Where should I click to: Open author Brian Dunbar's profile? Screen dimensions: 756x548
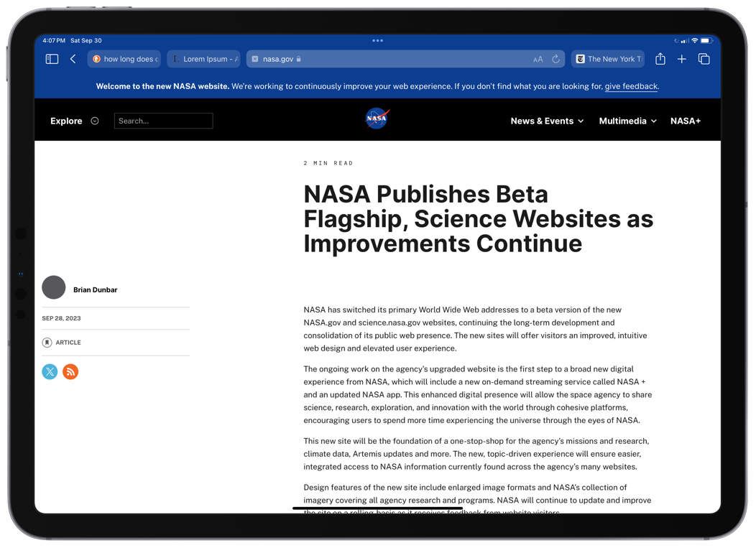[x=95, y=289]
